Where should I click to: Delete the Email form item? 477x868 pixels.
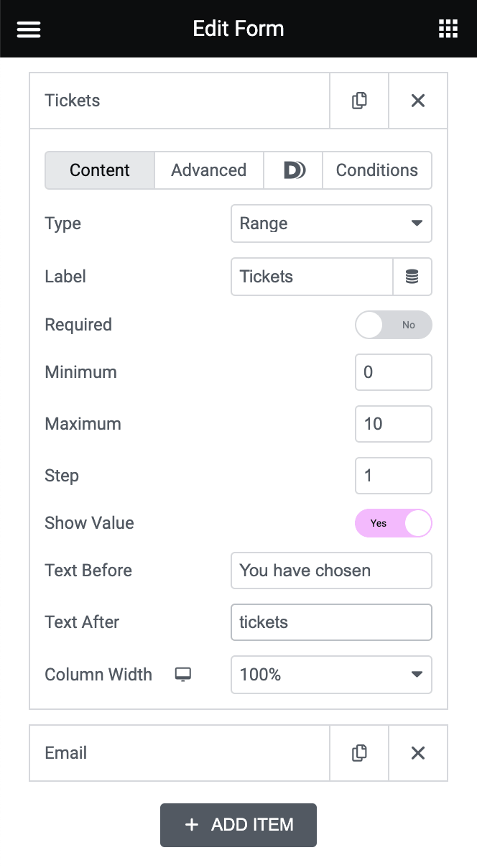click(x=418, y=753)
